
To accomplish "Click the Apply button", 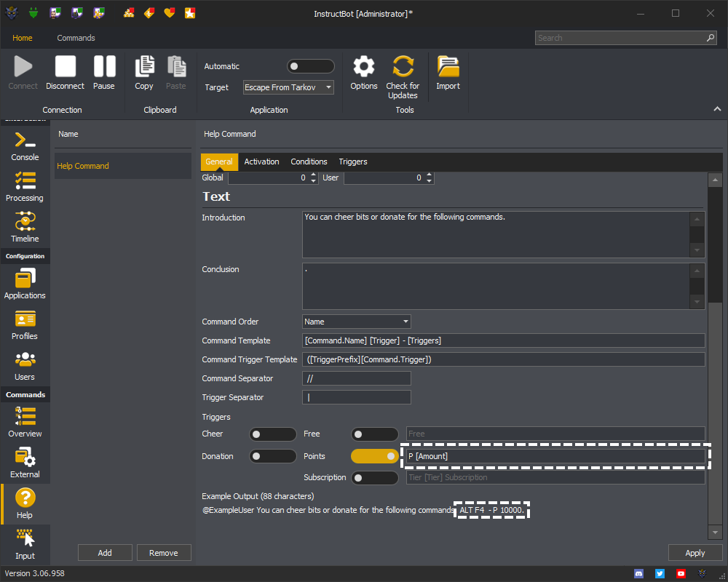I will click(x=695, y=553).
